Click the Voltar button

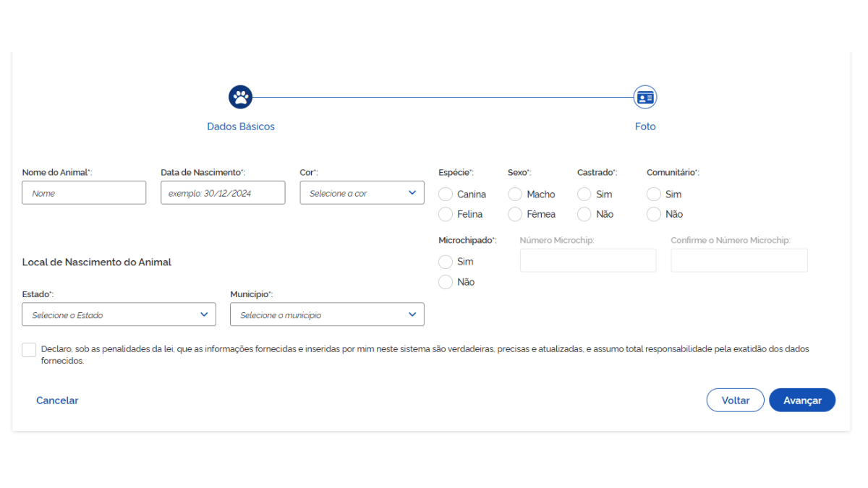pos(735,401)
